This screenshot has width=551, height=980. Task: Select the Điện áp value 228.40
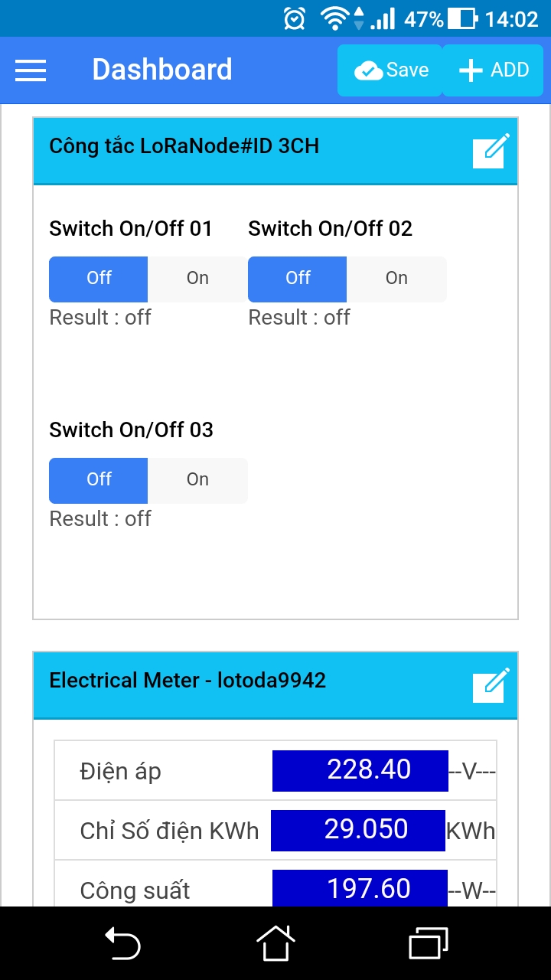click(360, 770)
